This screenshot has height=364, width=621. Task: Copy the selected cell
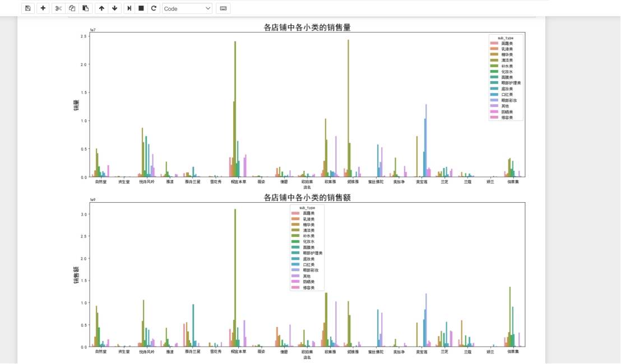point(72,8)
